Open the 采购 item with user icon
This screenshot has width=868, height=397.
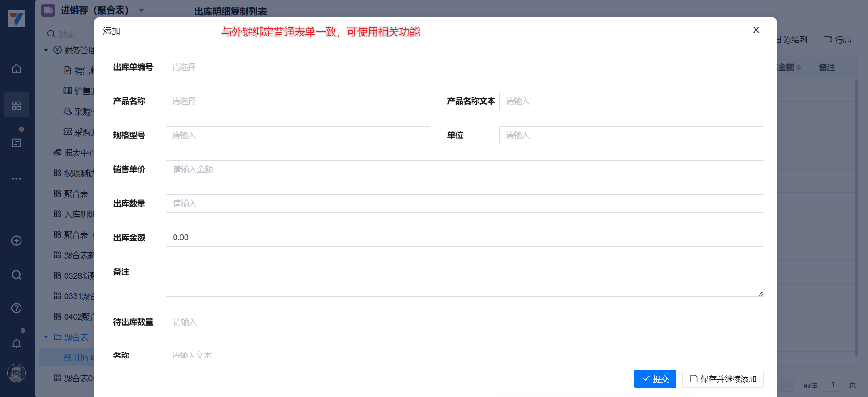(x=78, y=112)
